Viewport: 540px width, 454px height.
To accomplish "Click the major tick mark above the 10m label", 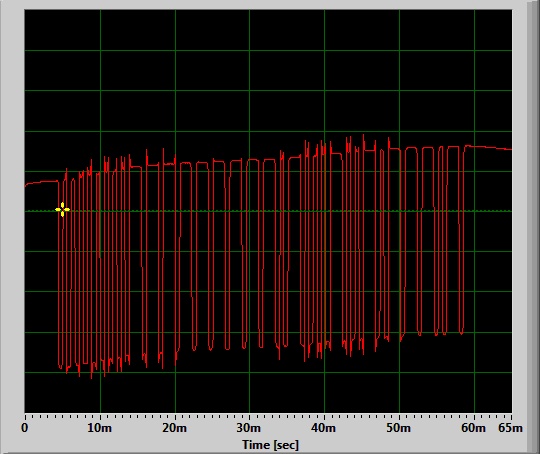I will 101,416.
